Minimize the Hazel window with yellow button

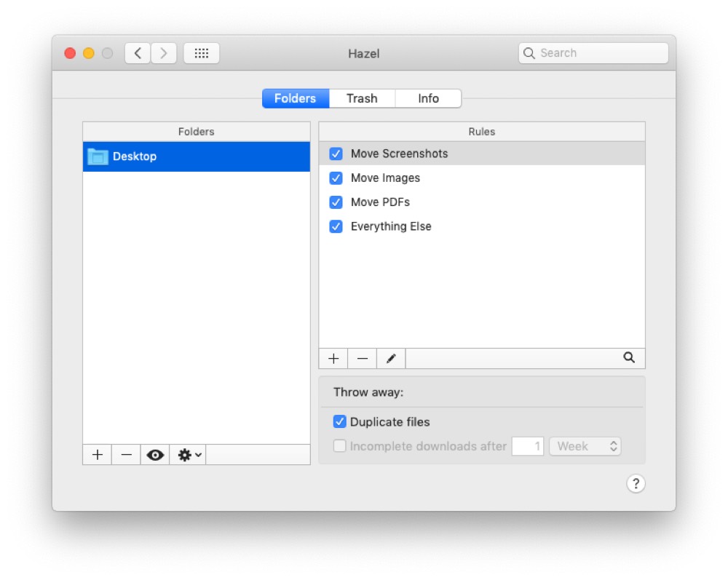coord(89,53)
